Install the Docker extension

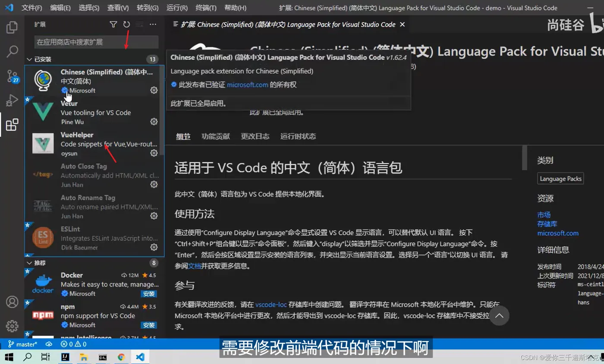(149, 294)
